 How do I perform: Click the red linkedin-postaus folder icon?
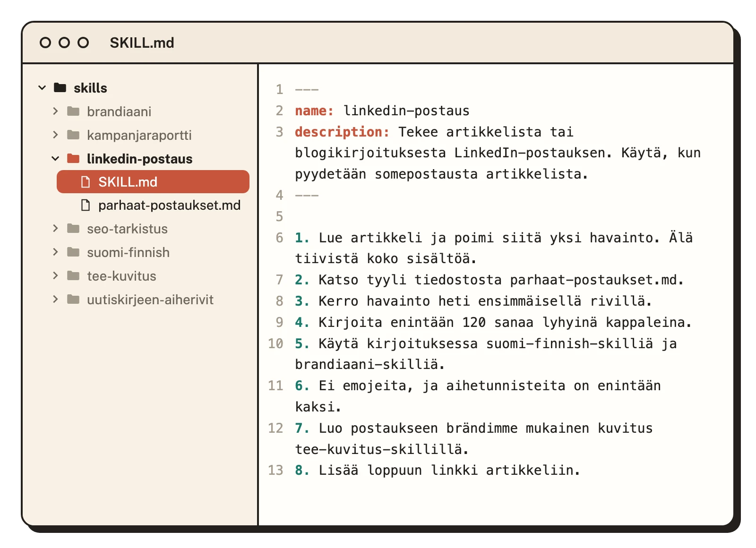point(73,158)
